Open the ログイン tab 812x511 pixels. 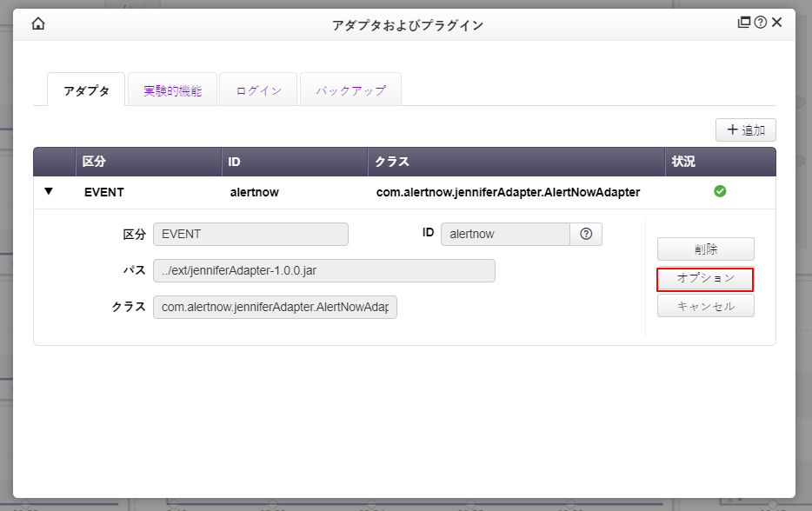tap(258, 90)
